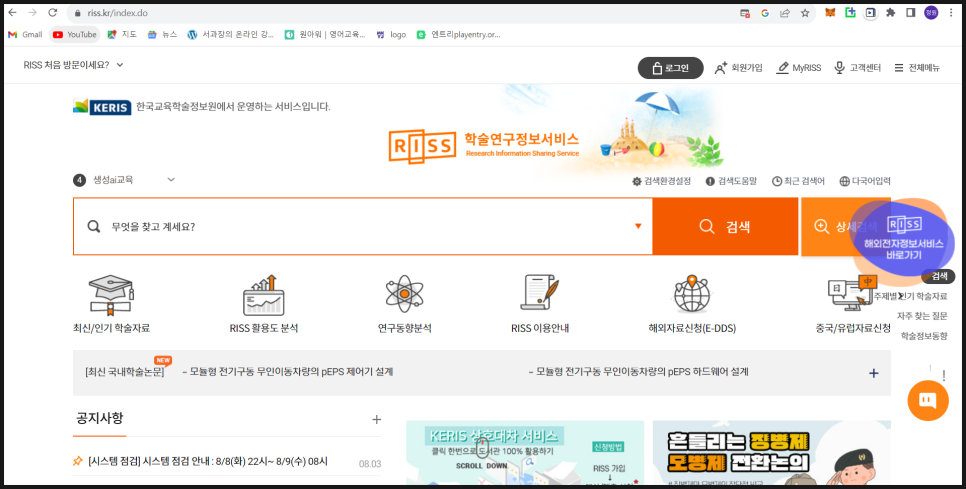Open the logo bookmark

(391, 34)
